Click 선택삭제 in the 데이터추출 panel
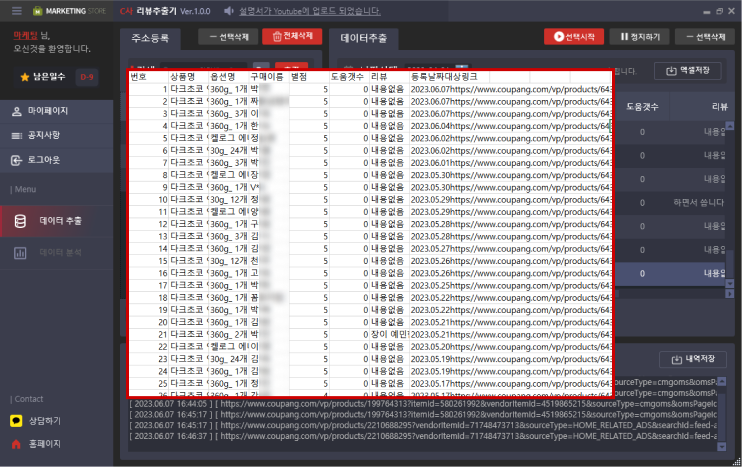742x467 pixels. [x=705, y=36]
